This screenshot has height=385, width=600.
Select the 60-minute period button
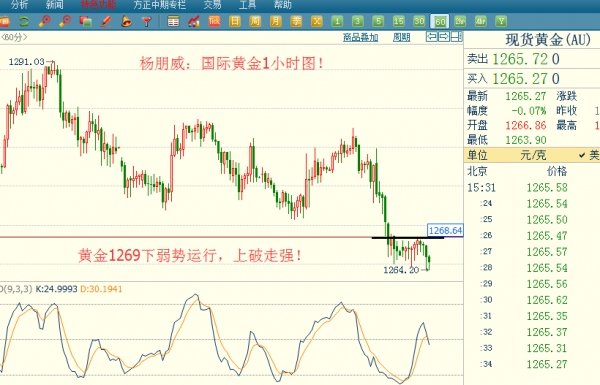tap(440, 21)
